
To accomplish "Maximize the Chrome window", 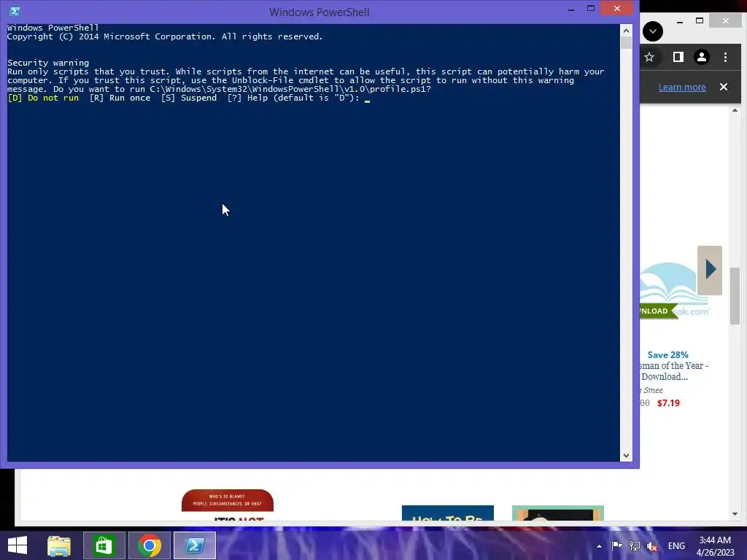I will pos(700,21).
